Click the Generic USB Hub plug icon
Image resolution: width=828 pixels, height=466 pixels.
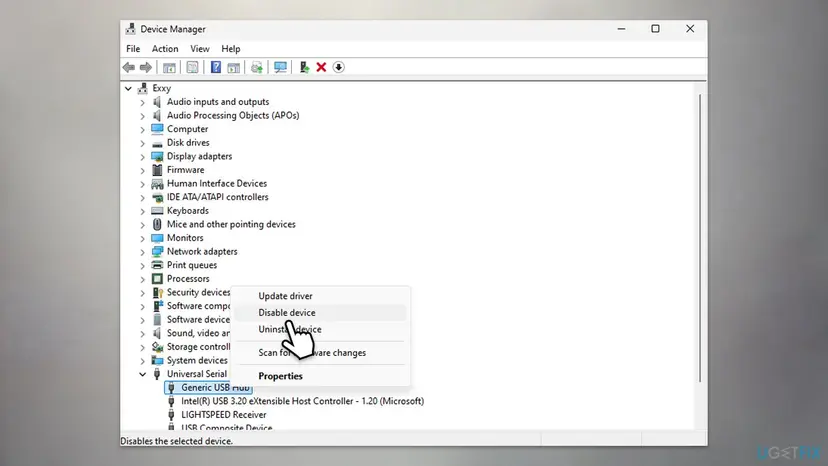click(x=171, y=387)
